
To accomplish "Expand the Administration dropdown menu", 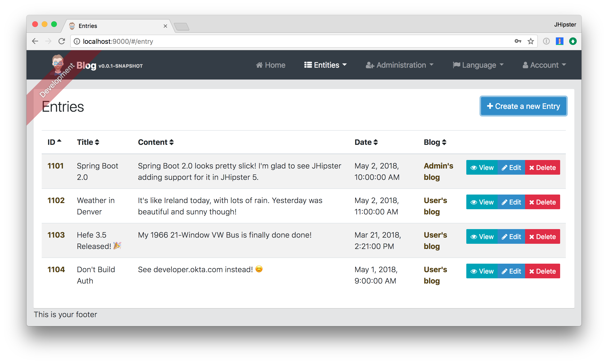I will pos(399,65).
